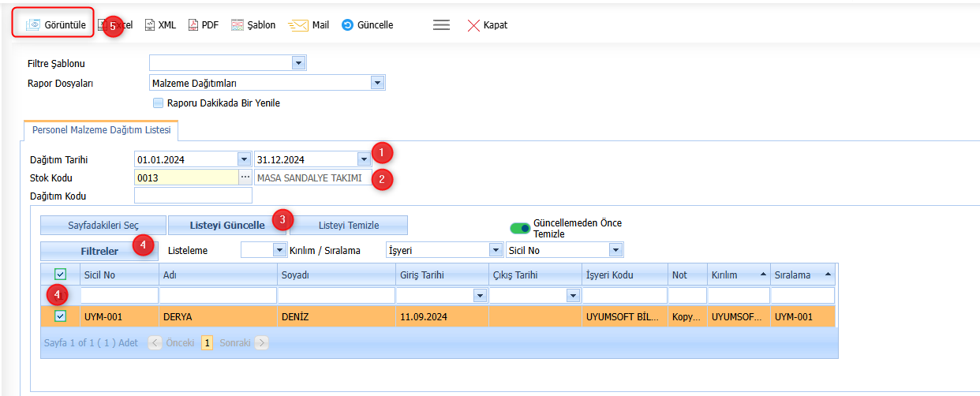Click the Güncelle refresh button

[x=368, y=24]
